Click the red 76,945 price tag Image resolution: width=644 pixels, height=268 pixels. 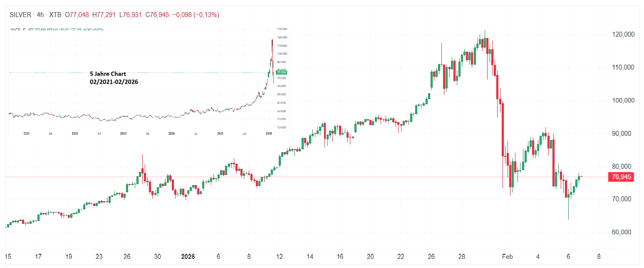620,177
